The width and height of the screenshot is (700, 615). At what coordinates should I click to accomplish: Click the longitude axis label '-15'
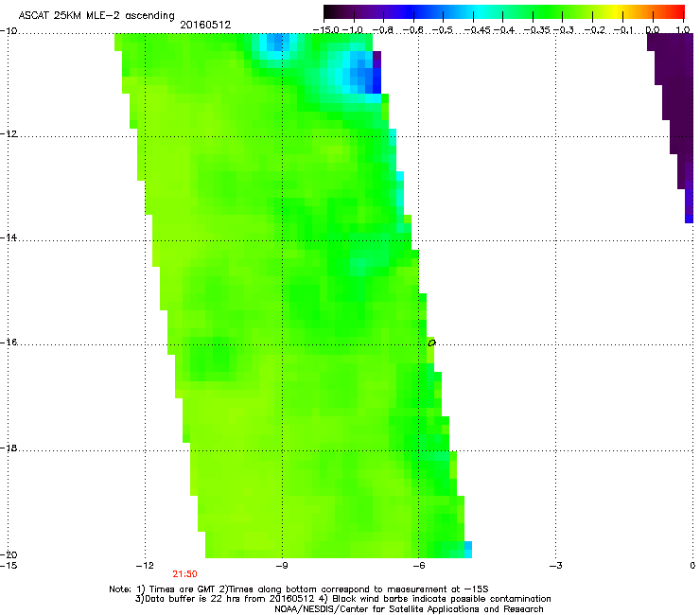click(x=9, y=566)
